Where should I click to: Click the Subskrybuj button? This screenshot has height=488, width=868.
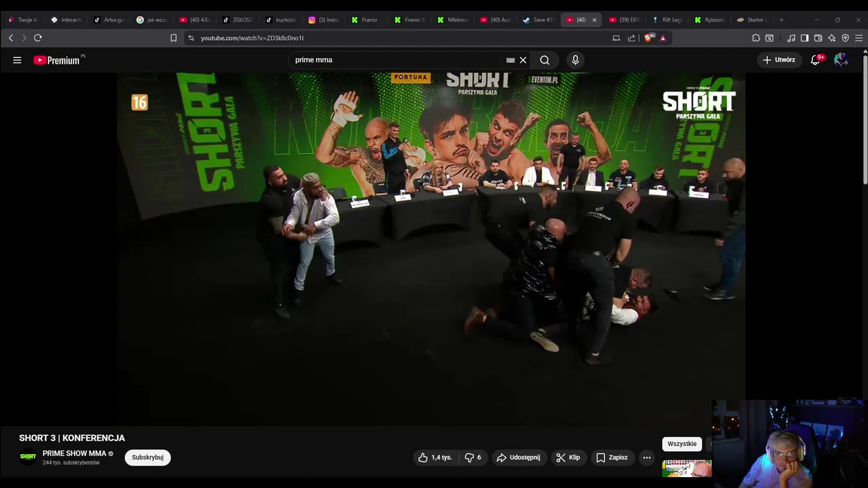coord(148,457)
